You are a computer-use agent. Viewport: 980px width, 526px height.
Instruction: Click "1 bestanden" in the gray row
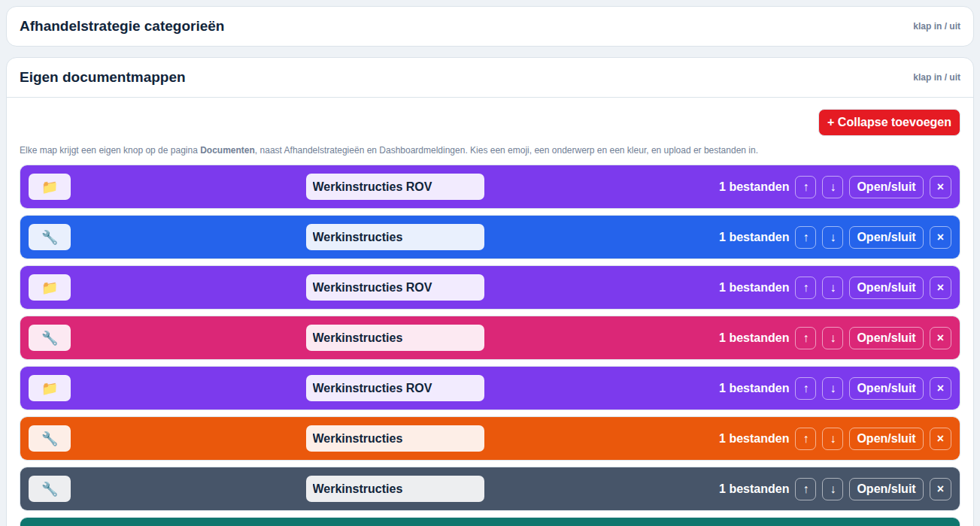(x=754, y=489)
